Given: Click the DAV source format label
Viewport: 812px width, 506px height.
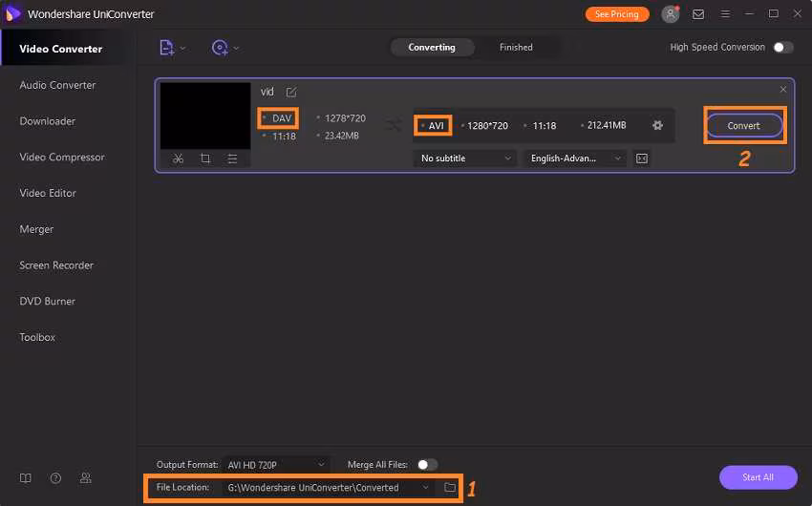Looking at the screenshot, I should [282, 118].
